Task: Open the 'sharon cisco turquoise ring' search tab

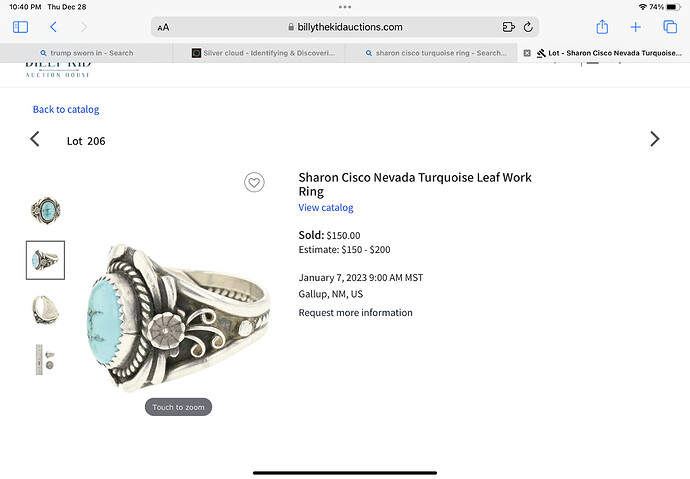Action: (x=436, y=53)
